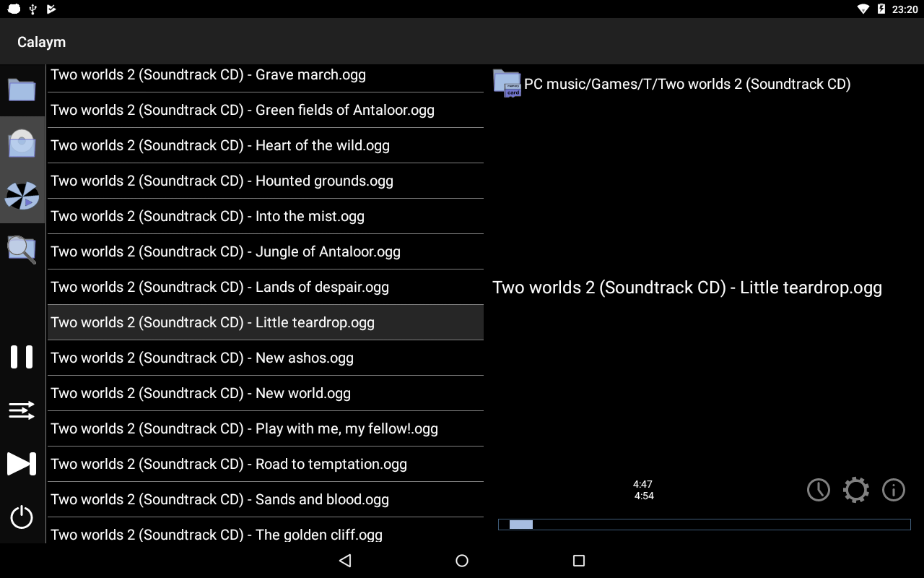Click the folder path PC music/Games/T/Two worlds 2
This screenshot has width=924, height=578.
click(687, 84)
